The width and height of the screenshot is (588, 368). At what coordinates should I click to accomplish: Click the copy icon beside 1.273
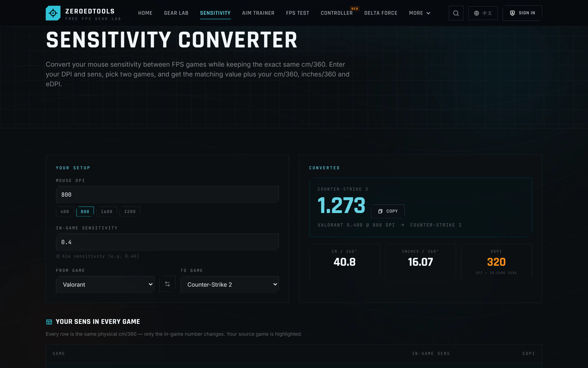pos(380,211)
